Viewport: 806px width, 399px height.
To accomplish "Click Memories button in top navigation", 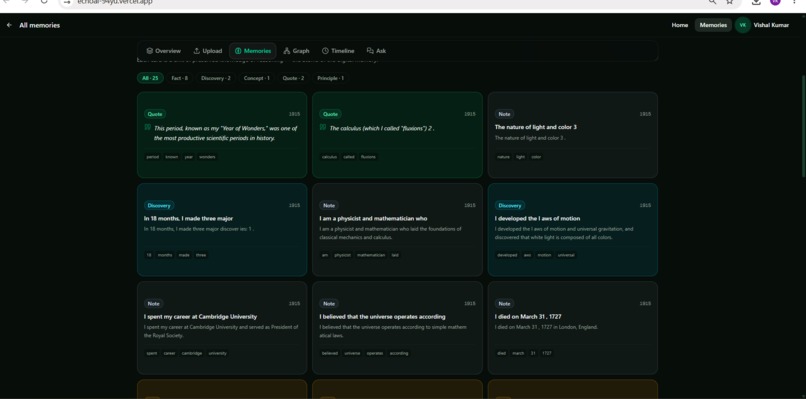I will (x=713, y=25).
